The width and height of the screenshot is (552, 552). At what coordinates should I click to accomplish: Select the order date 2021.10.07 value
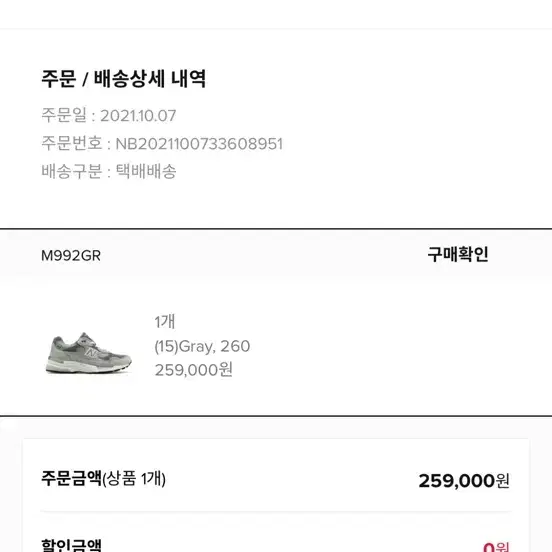pyautogui.click(x=138, y=116)
